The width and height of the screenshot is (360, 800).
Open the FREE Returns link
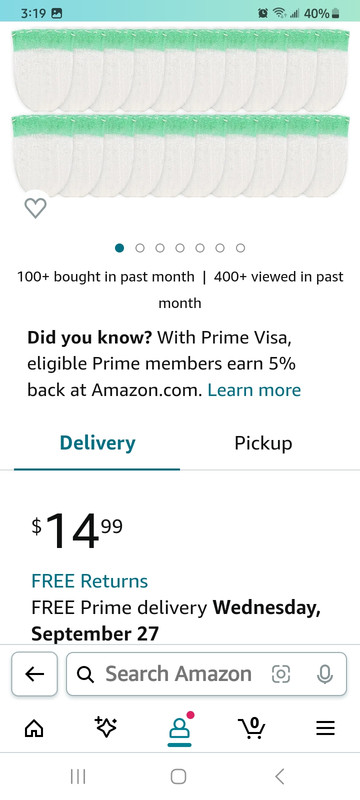click(x=90, y=581)
